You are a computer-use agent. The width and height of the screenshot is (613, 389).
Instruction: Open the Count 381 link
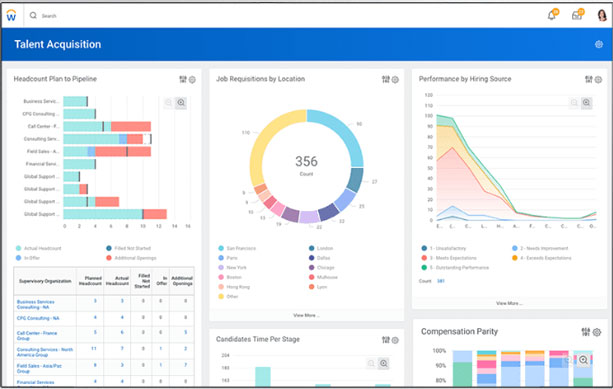(441, 281)
